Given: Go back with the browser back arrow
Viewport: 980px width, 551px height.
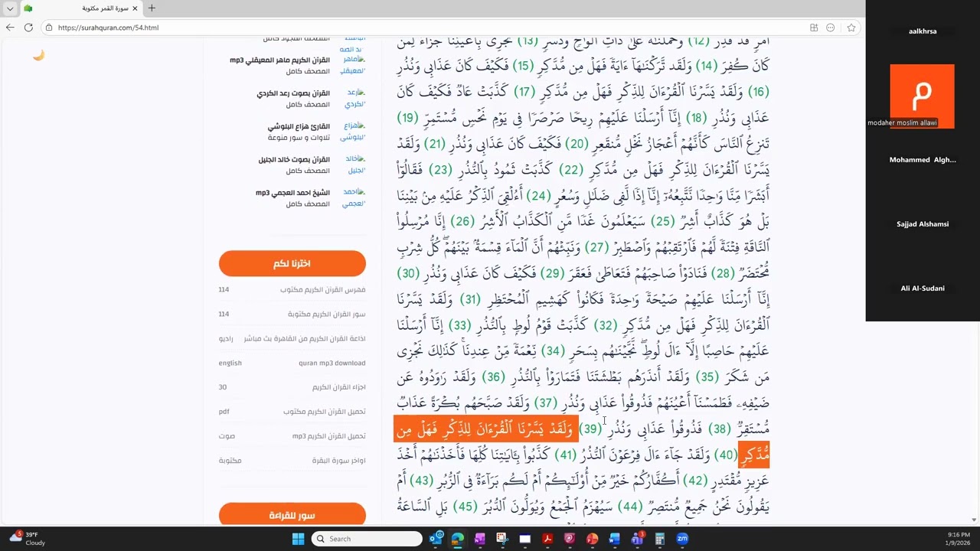Looking at the screenshot, I should tap(10, 28).
